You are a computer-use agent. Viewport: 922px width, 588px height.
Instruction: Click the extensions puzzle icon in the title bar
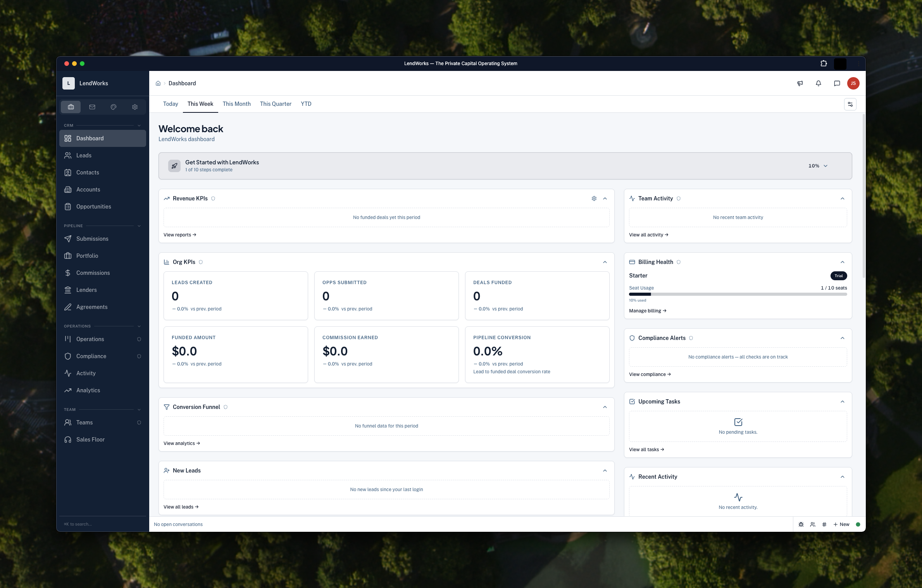[x=824, y=64]
